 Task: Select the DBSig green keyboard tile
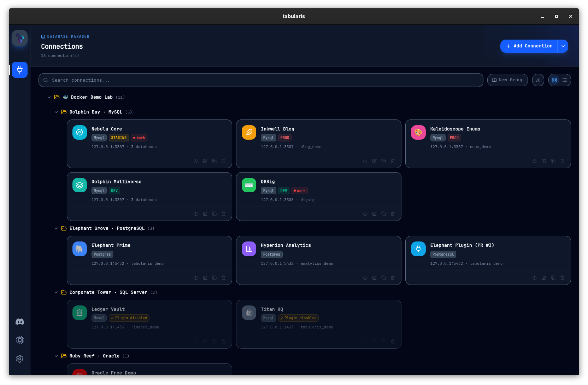pyautogui.click(x=249, y=185)
